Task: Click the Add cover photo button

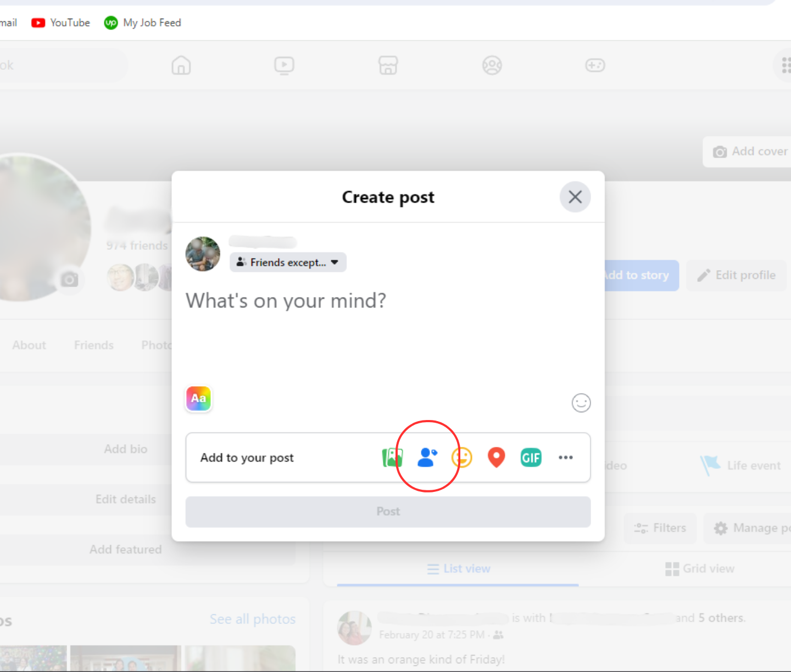Action: [x=747, y=152]
